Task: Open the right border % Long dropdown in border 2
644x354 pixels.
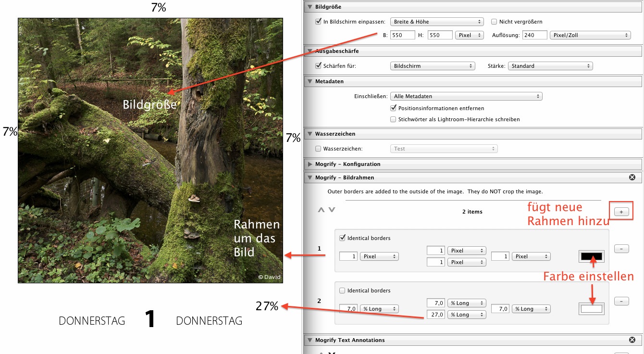Action: click(x=531, y=309)
